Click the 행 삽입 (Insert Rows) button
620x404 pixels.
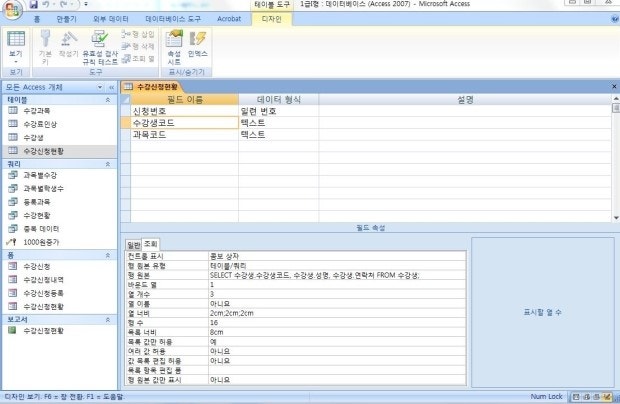[x=138, y=33]
